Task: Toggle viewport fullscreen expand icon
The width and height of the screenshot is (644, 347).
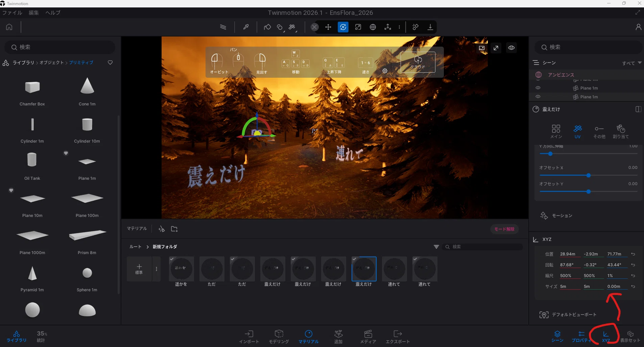Action: click(496, 48)
